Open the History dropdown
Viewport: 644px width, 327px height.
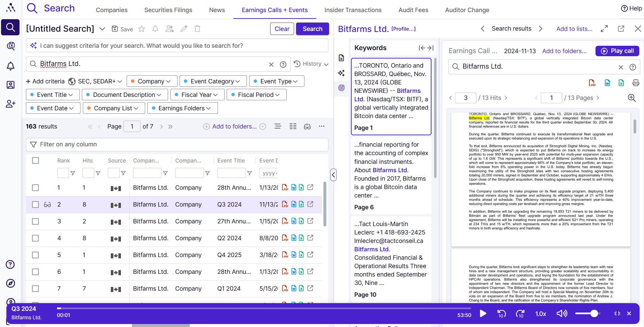(311, 64)
